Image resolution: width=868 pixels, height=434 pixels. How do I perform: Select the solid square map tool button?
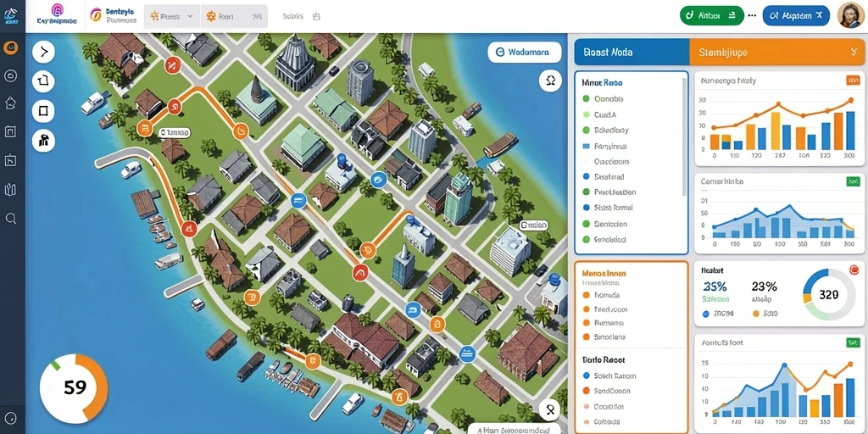point(44,111)
